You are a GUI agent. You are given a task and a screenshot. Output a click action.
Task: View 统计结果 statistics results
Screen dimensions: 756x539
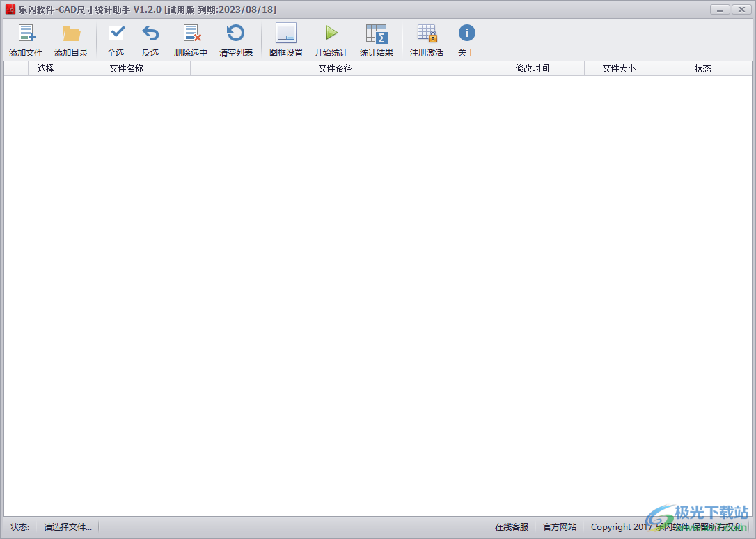coord(377,40)
